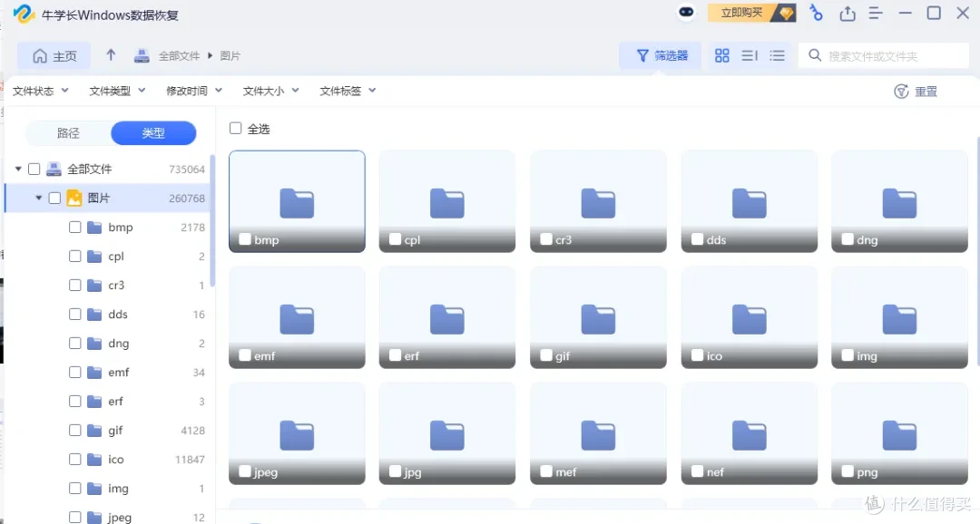Click the 图片 breadcrumb

(x=230, y=56)
